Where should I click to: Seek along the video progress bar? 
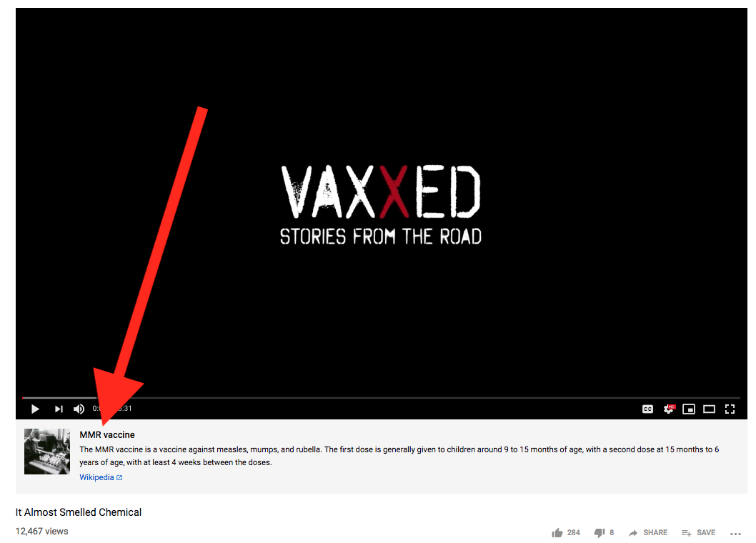(x=381, y=398)
